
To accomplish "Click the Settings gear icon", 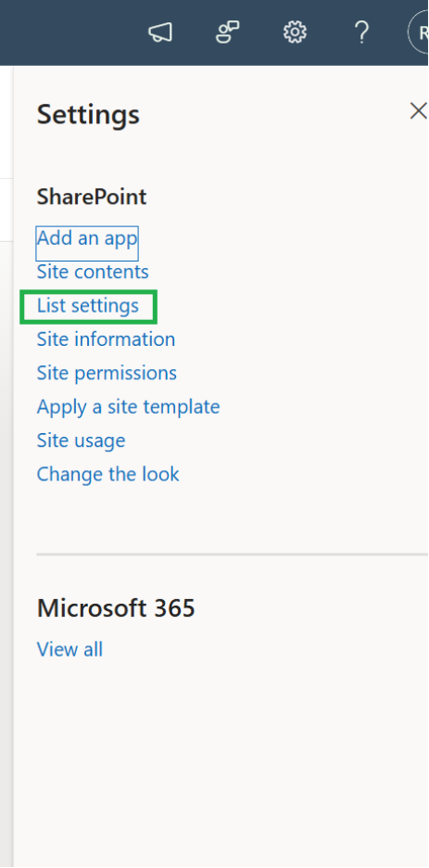I will [x=295, y=32].
